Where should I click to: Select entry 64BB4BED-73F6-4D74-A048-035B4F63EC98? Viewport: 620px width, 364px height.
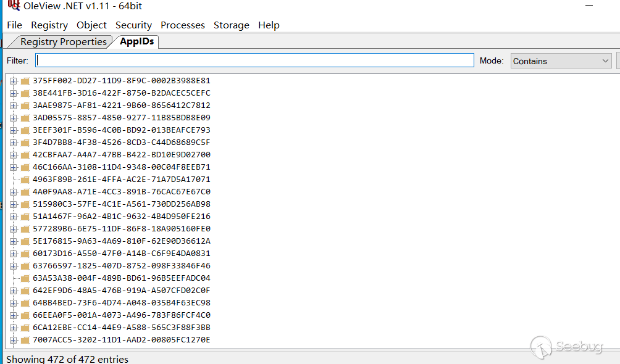[121, 303]
